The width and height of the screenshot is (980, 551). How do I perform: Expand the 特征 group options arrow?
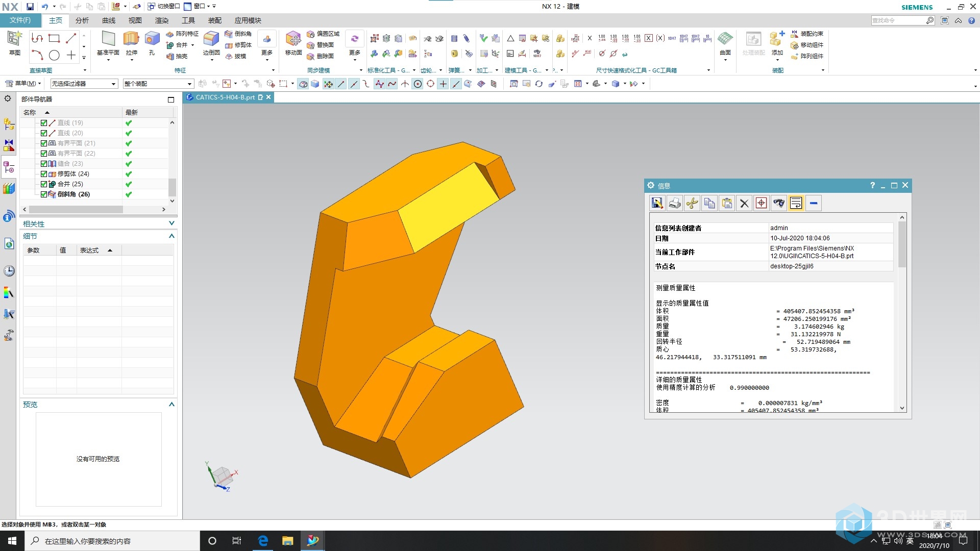(273, 70)
